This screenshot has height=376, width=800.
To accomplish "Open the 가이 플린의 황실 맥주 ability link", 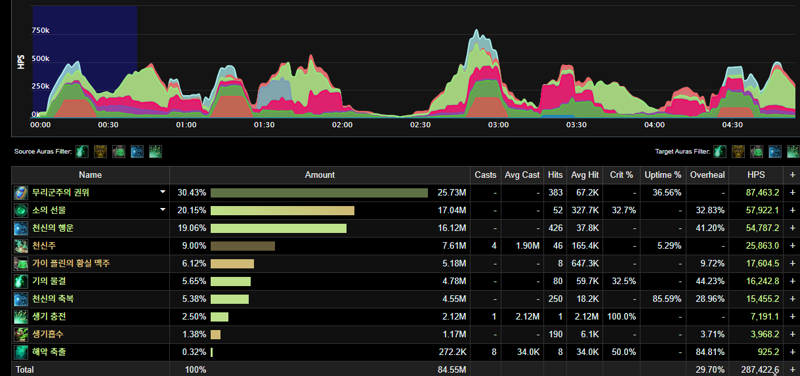I will (x=71, y=264).
